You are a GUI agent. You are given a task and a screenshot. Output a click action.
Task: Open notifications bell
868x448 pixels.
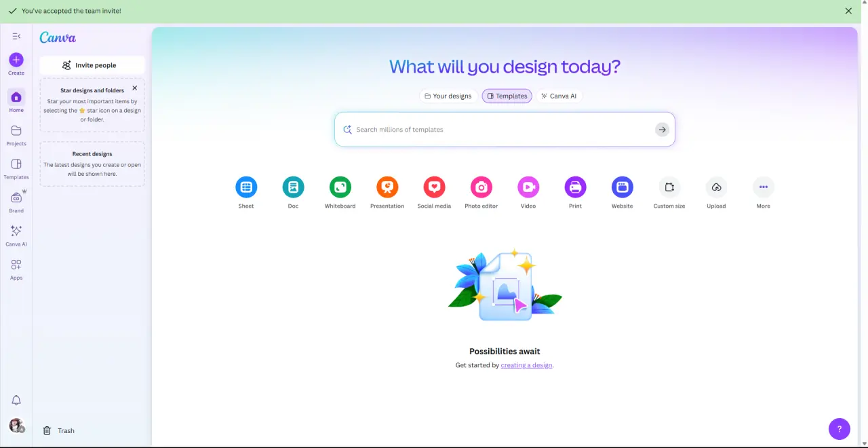tap(16, 400)
